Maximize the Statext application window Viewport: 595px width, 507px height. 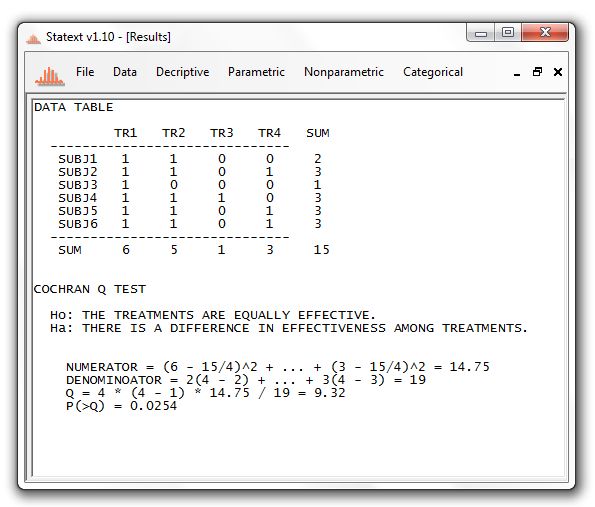pyautogui.click(x=508, y=33)
